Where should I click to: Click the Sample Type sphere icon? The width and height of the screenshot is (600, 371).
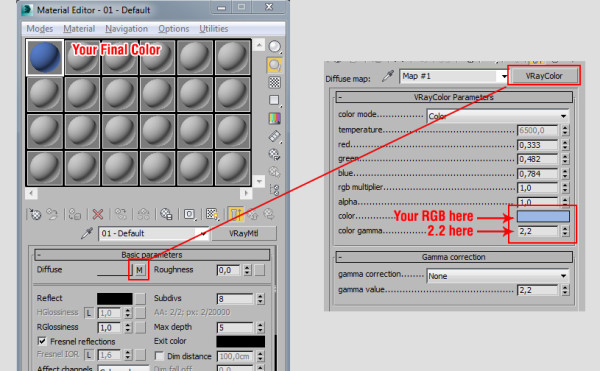click(274, 47)
